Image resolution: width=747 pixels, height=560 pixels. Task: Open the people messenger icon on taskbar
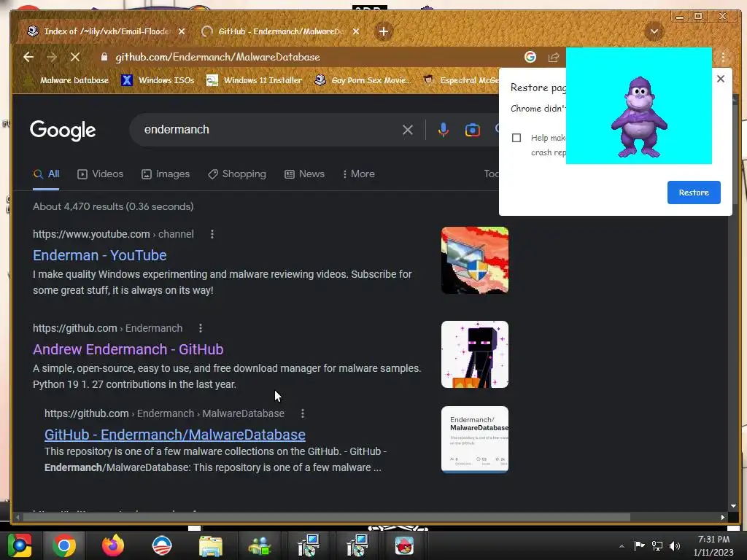click(260, 545)
